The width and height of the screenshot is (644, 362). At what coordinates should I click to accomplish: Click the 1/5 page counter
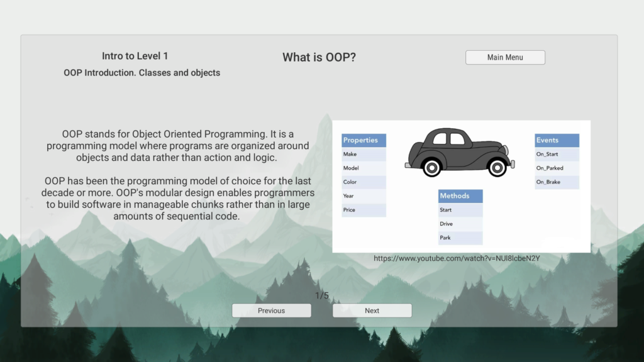click(x=321, y=295)
